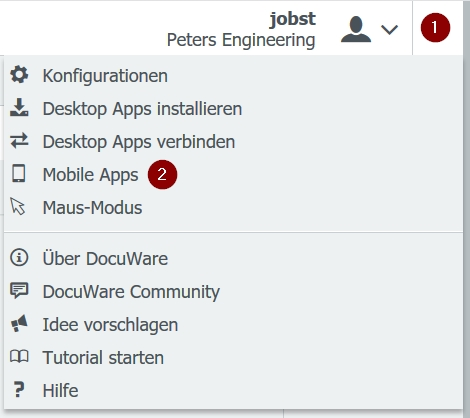Click the question mark icon beside Hilfe

click(x=19, y=389)
